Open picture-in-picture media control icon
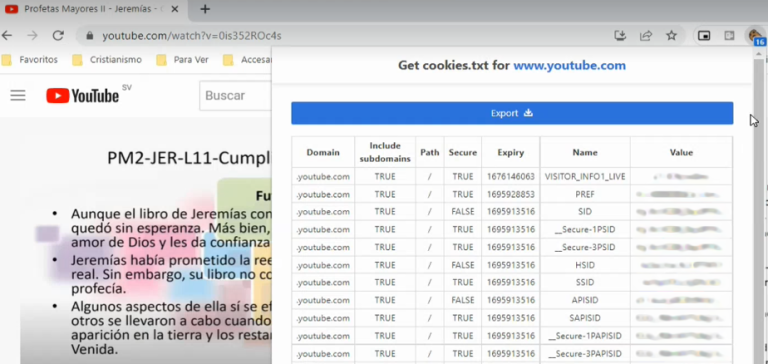 pos(704,36)
